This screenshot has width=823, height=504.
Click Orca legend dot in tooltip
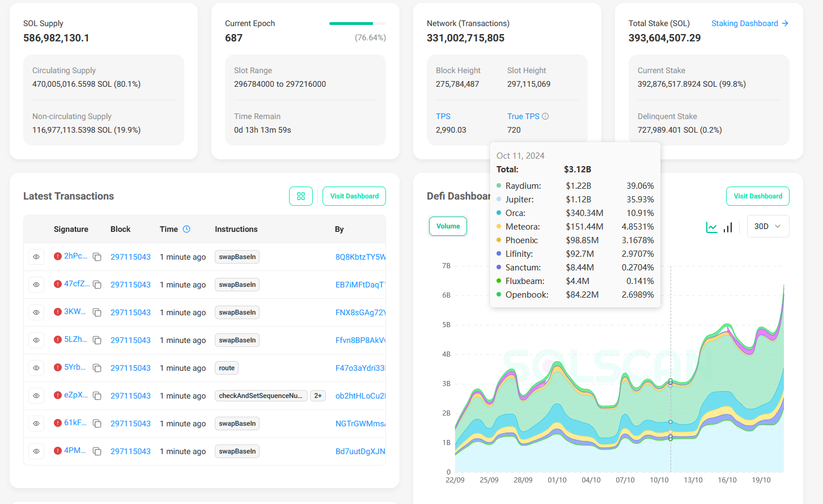(499, 213)
